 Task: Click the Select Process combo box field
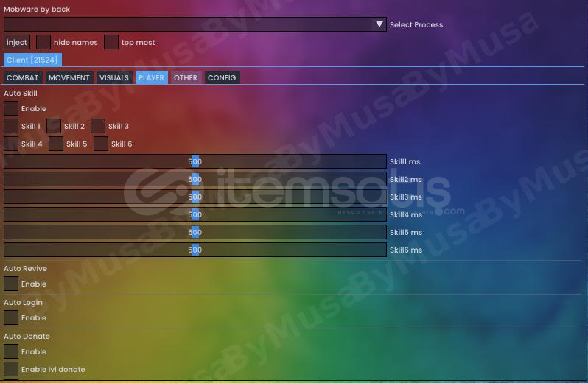(195, 24)
